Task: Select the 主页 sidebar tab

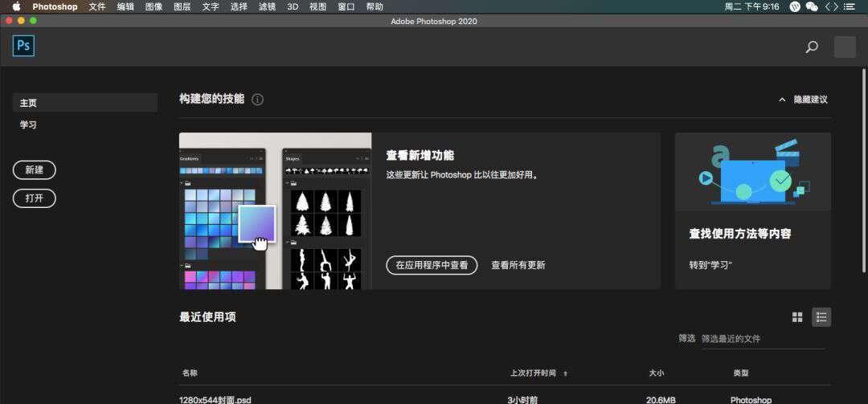Action: 85,103
